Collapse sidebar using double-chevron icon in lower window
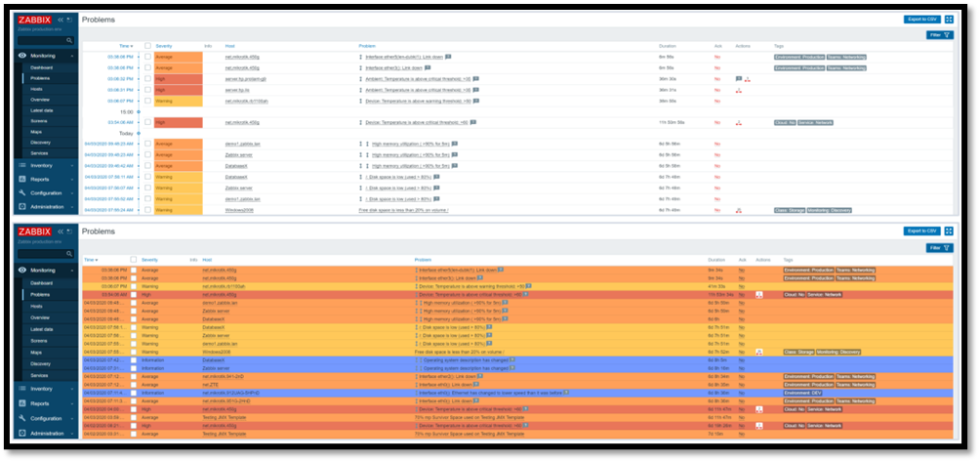The width and height of the screenshot is (980, 462). point(61,231)
